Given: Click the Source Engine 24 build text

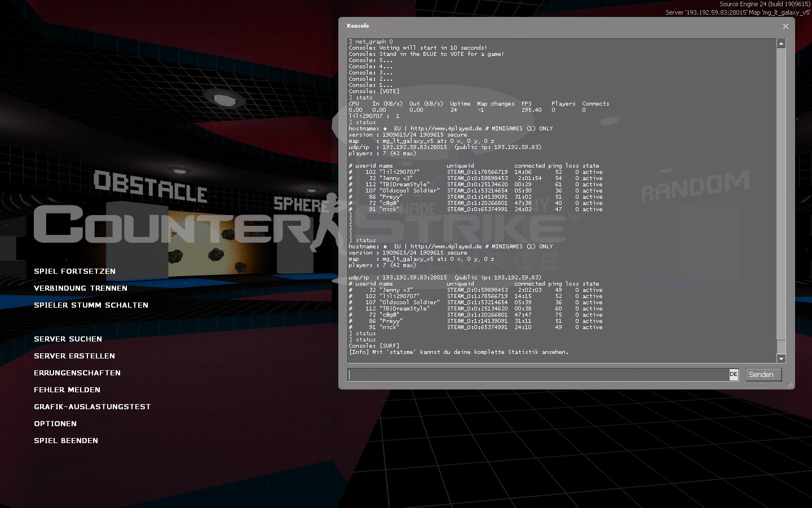Looking at the screenshot, I should (x=765, y=4).
